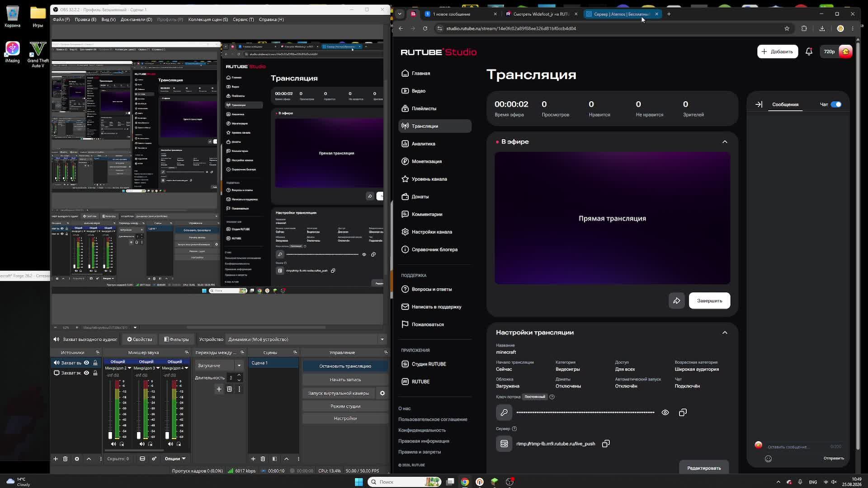Open the Устройство dropdown in OBS

pos(306,339)
